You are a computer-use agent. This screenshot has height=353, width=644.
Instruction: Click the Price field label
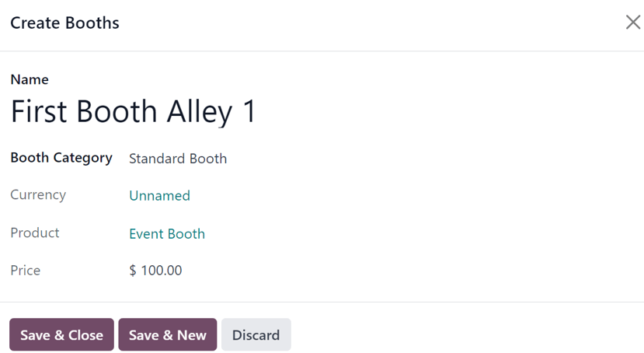26,271
